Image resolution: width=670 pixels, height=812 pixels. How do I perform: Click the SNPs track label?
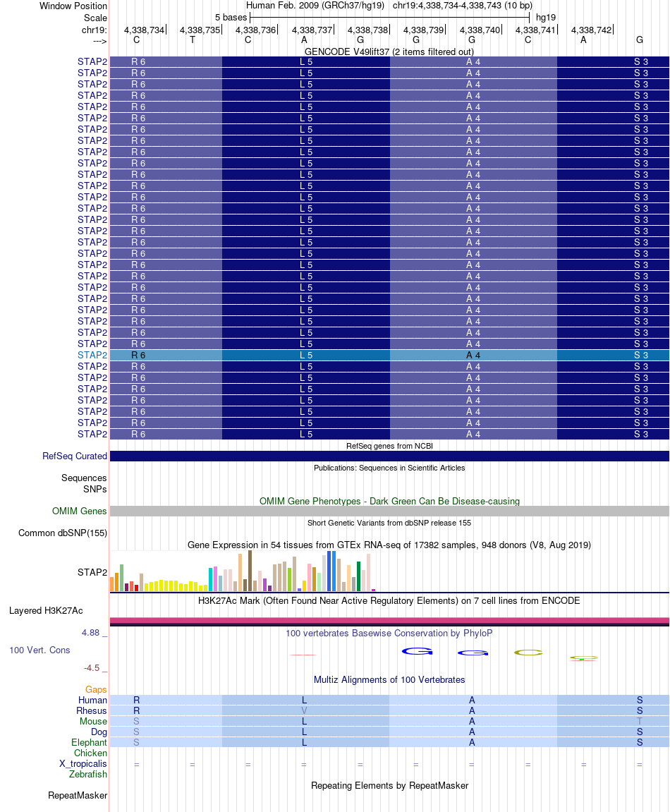(x=95, y=489)
